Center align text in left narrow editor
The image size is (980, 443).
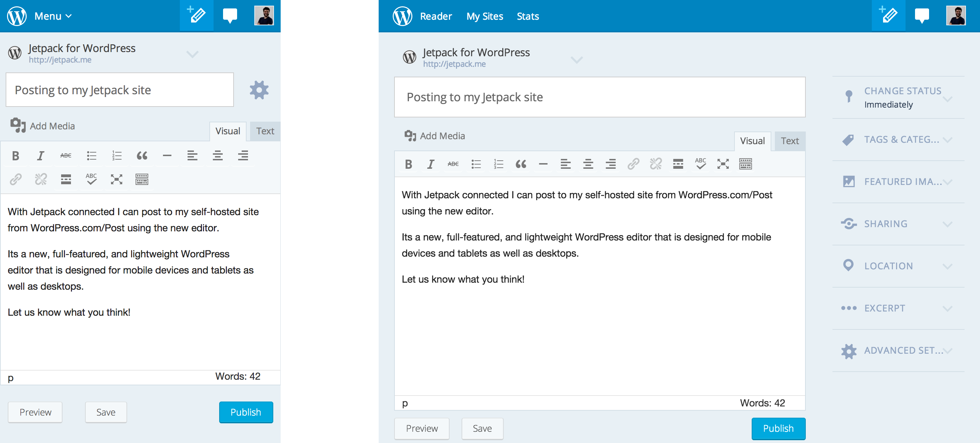[218, 155]
